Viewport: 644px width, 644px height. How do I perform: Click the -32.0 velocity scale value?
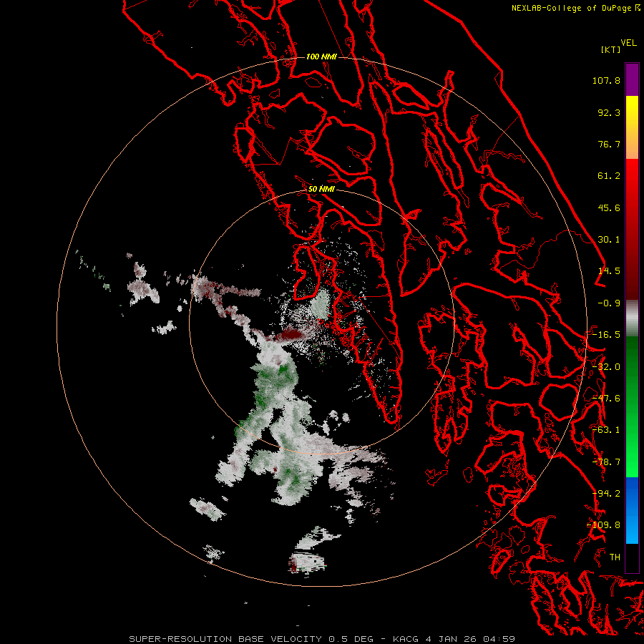click(x=606, y=367)
